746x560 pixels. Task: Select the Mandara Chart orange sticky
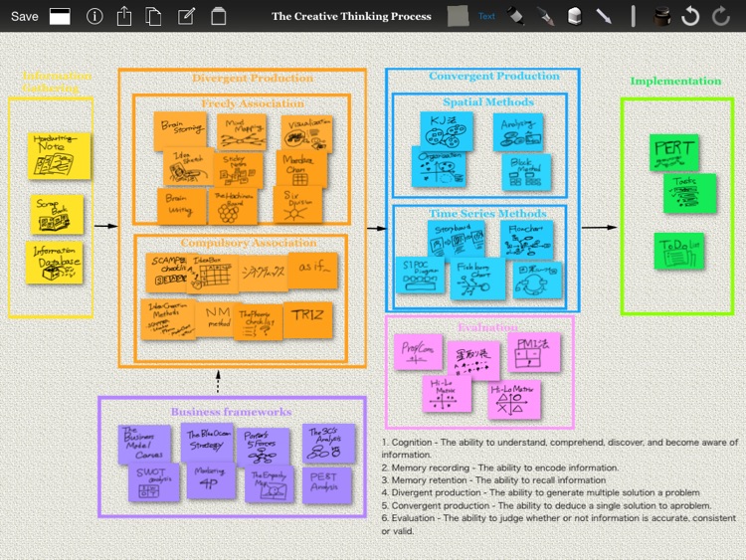click(x=301, y=169)
